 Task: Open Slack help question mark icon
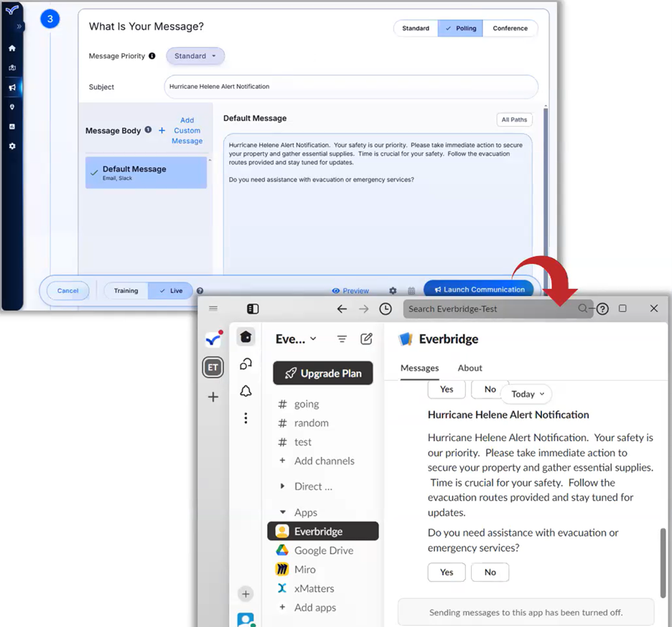point(602,308)
